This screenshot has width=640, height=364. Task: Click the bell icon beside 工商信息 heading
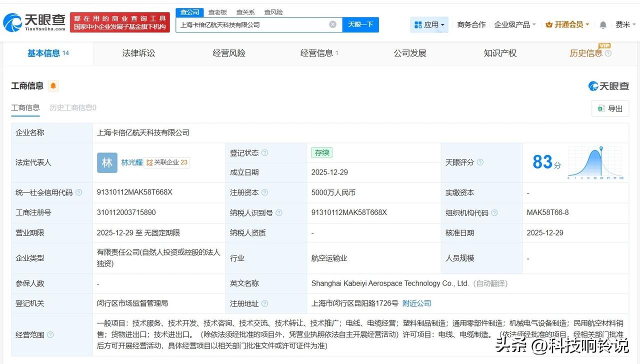[x=52, y=86]
